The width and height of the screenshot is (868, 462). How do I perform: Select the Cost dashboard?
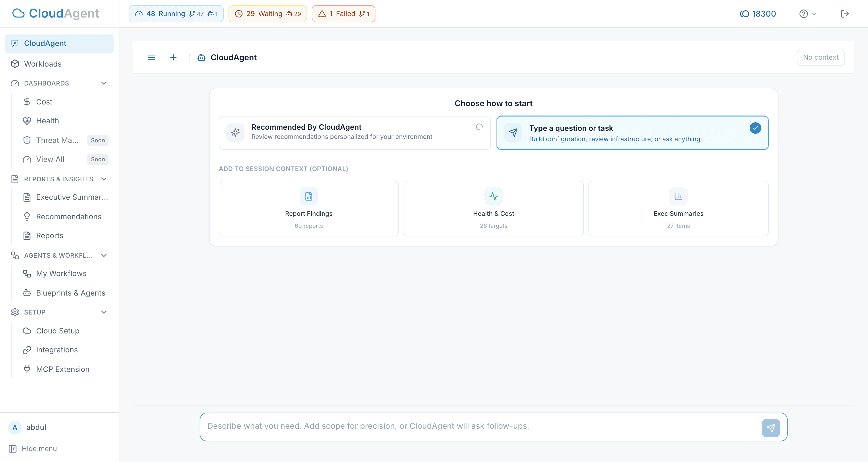pyautogui.click(x=44, y=102)
